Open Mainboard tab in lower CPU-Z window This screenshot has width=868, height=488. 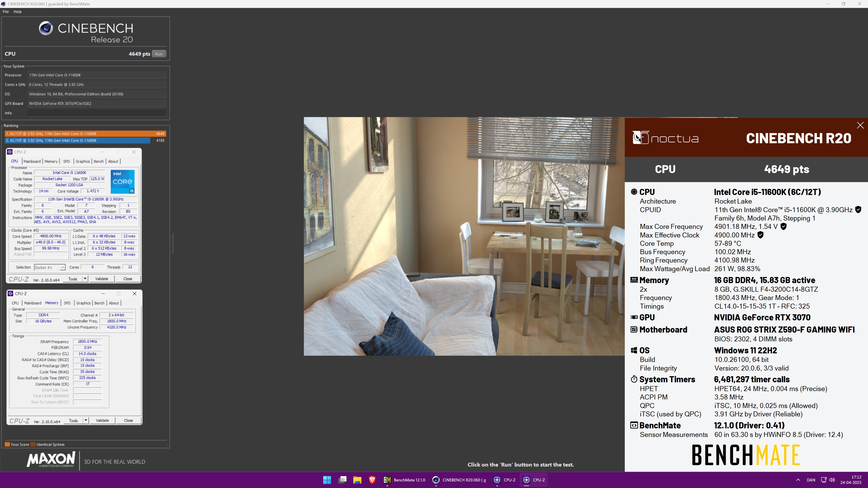[33, 303]
